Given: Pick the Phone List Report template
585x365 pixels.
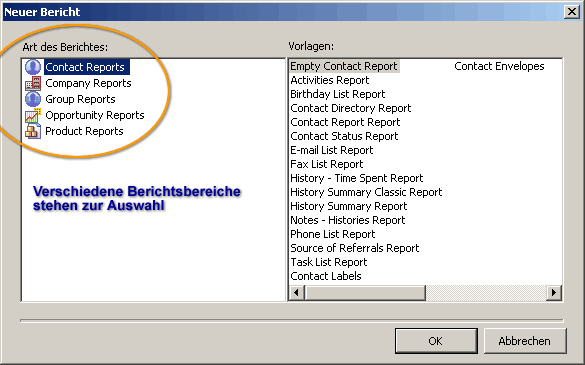Looking at the screenshot, I should 333,234.
